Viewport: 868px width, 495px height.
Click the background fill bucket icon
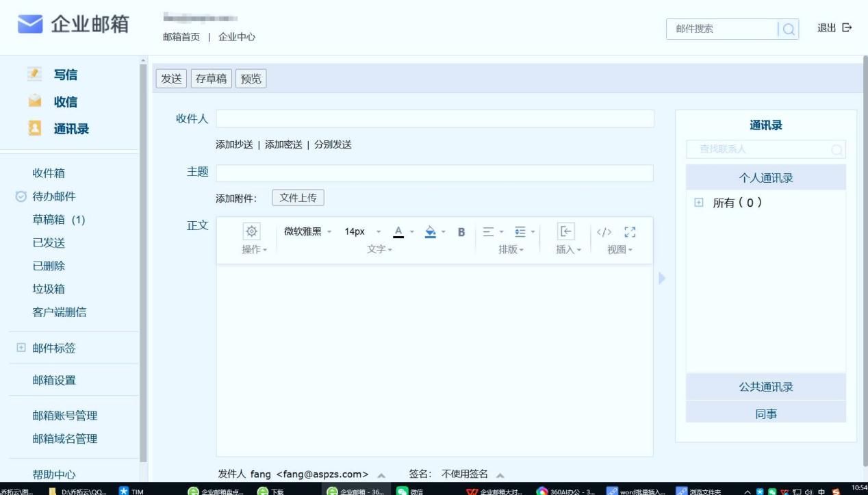coord(431,232)
